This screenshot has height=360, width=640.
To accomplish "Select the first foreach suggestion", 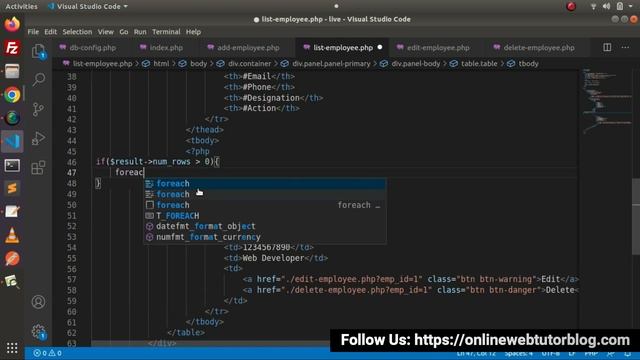I will [264, 184].
